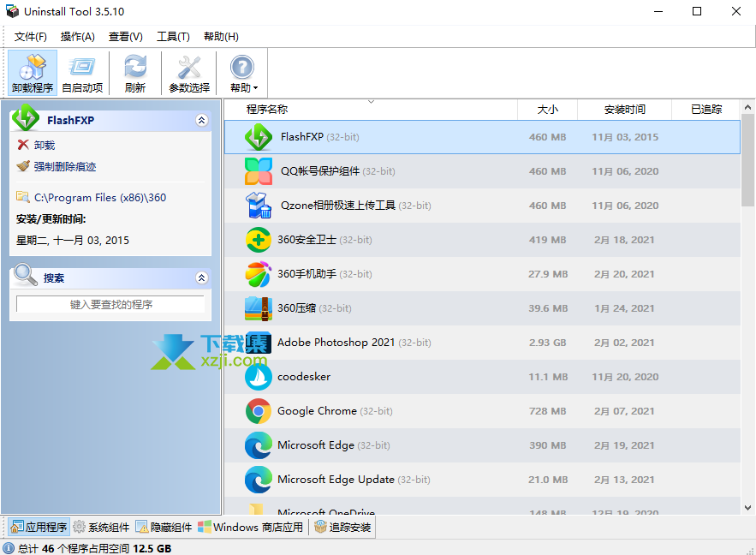Click the magnifier icon in the 搜索 panel
Image resolution: width=756 pixels, height=555 pixels.
(26, 275)
